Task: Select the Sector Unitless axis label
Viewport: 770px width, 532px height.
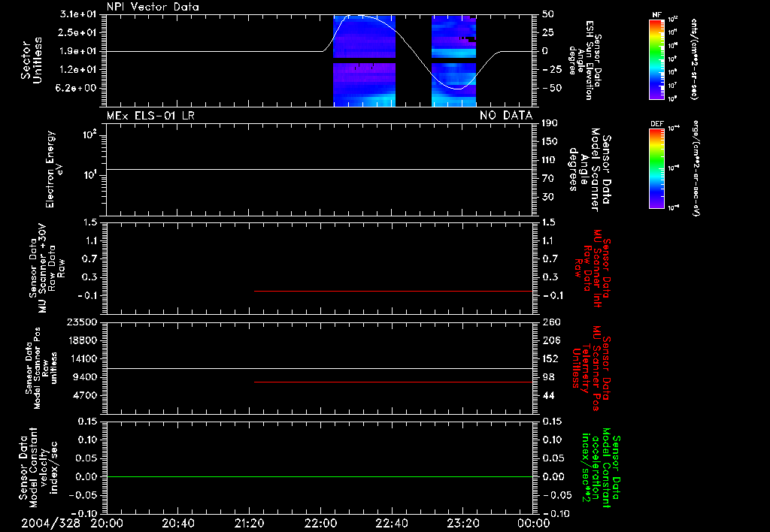Action: pos(32,60)
